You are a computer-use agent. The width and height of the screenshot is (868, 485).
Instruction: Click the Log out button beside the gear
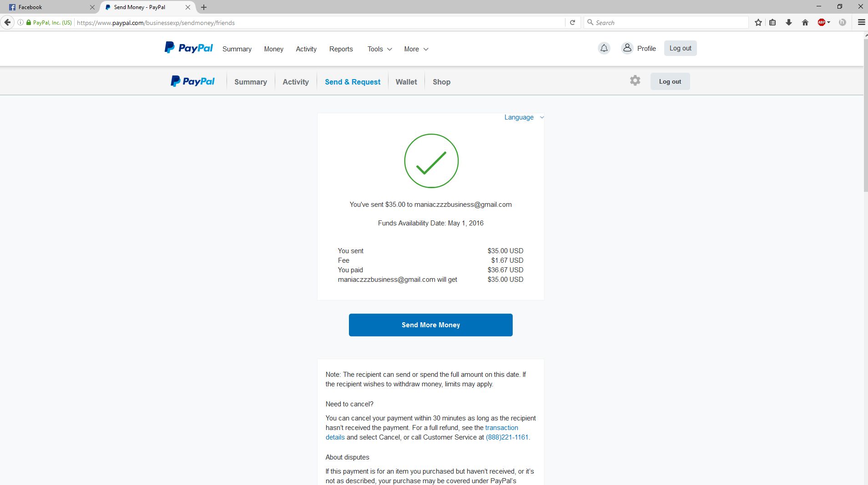670,81
